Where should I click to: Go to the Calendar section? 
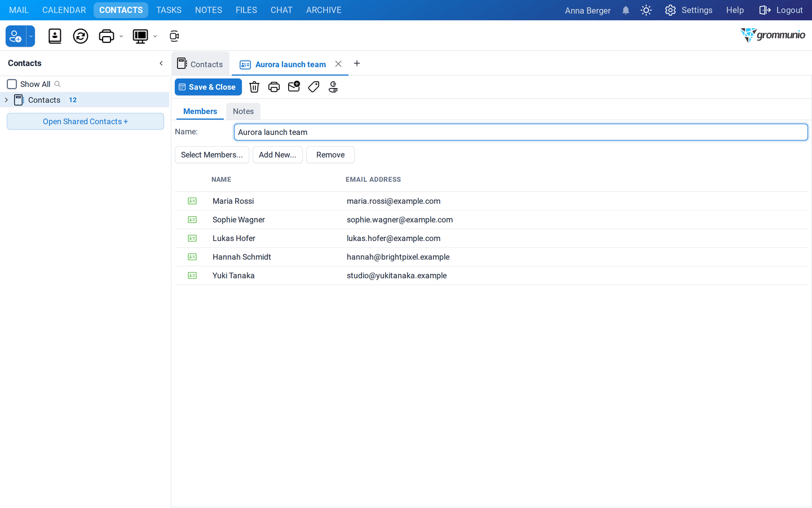click(x=64, y=10)
